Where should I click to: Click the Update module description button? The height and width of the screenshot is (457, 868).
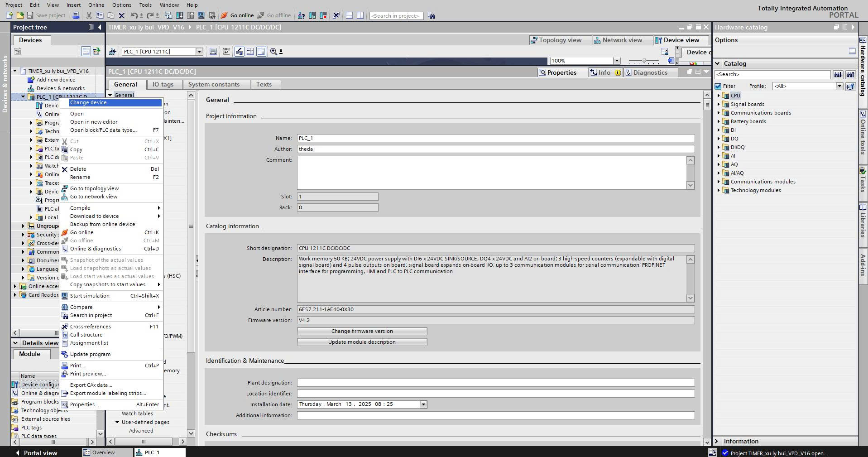pos(362,342)
